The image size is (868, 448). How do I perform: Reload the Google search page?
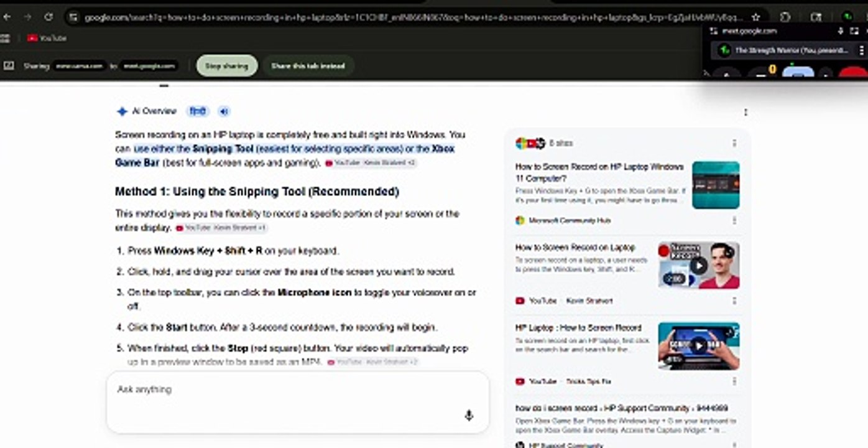click(x=48, y=17)
